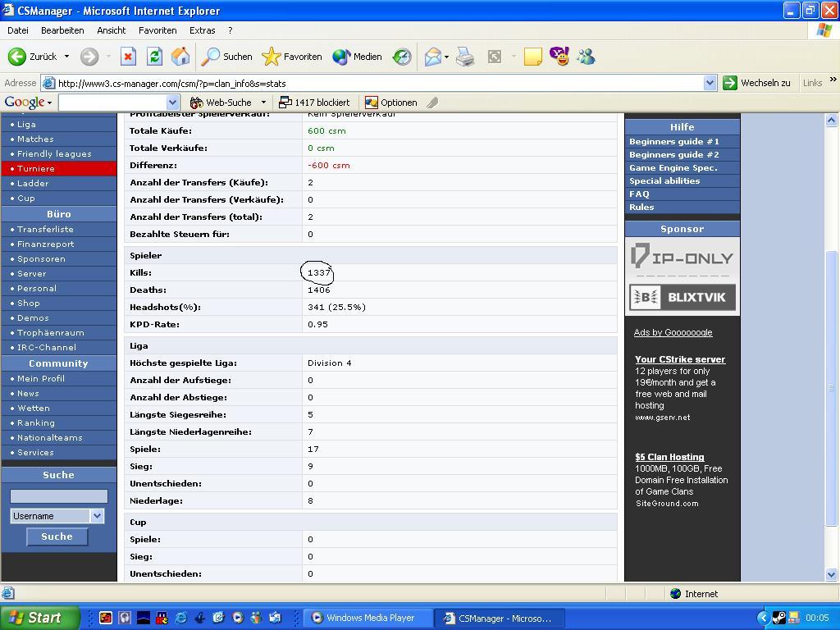The height and width of the screenshot is (630, 840).
Task: Go to Finanzreport page
Action: 46,244
